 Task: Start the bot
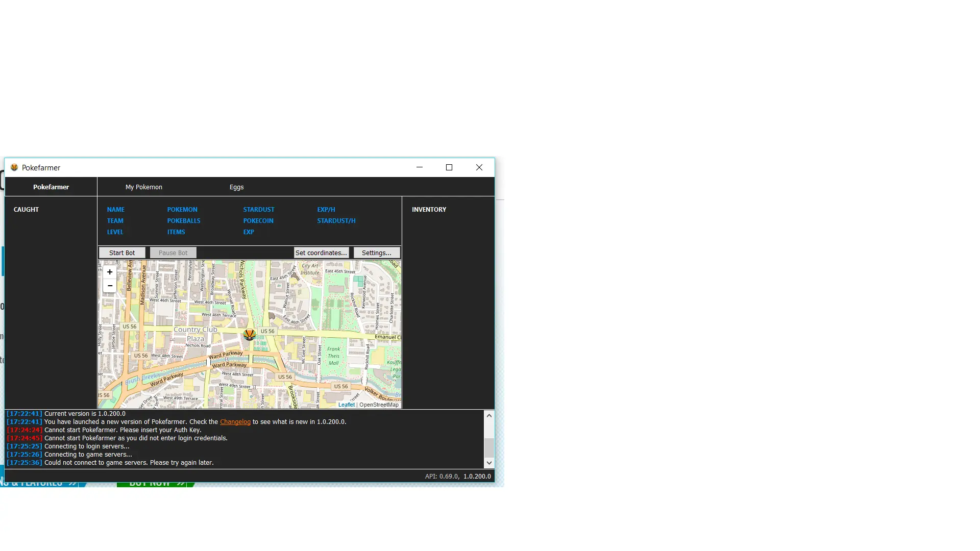tap(122, 253)
